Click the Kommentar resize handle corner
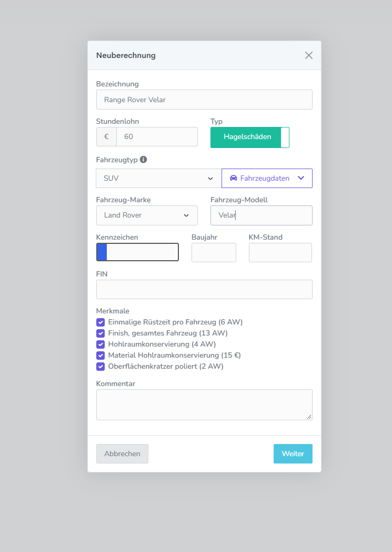This screenshot has height=552, width=392. (x=309, y=417)
